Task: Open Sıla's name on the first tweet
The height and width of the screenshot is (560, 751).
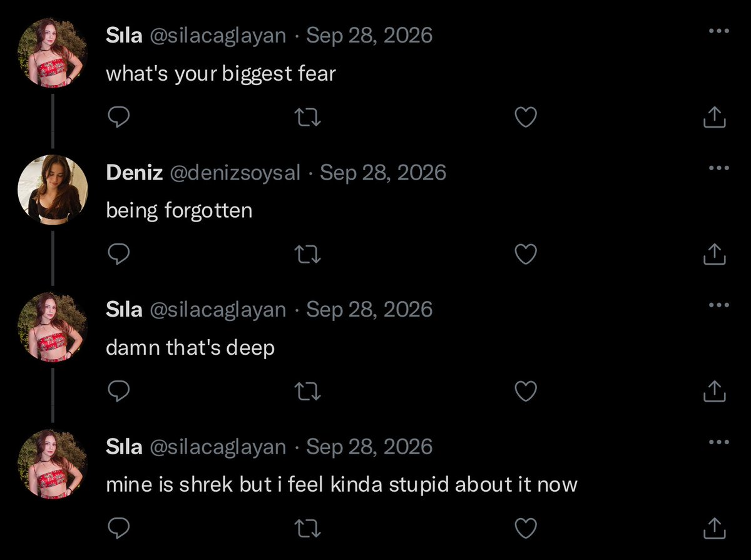Action: [125, 35]
